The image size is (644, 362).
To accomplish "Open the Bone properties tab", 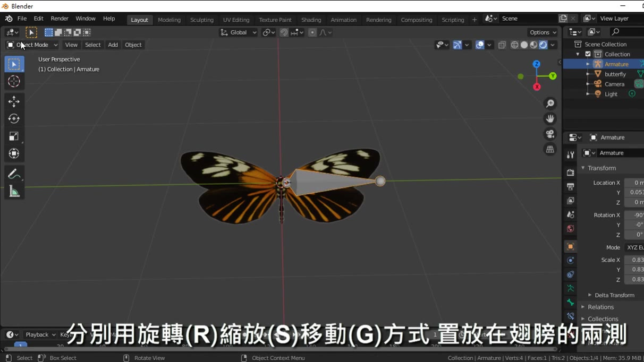I will coord(570,302).
